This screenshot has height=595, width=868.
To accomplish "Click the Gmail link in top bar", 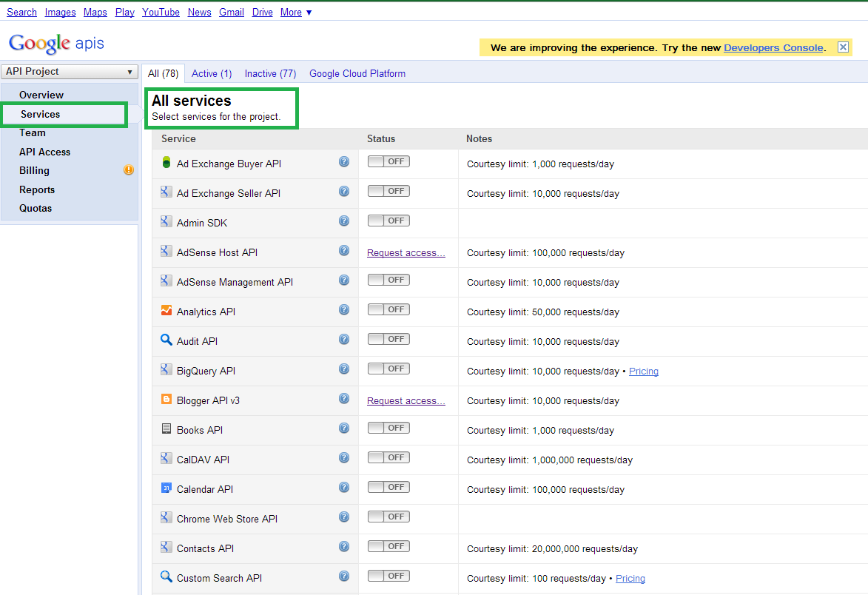I will (x=232, y=12).
